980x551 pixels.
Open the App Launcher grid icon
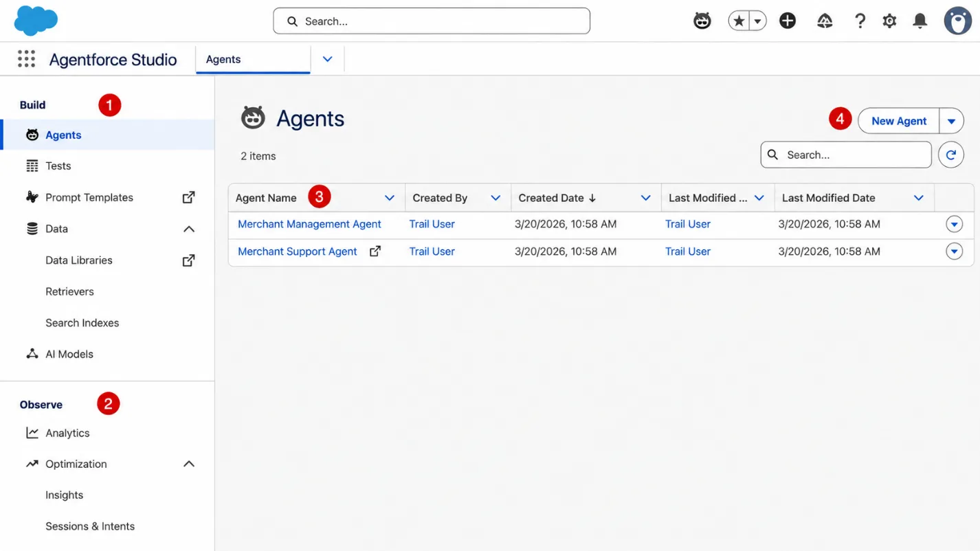(26, 59)
